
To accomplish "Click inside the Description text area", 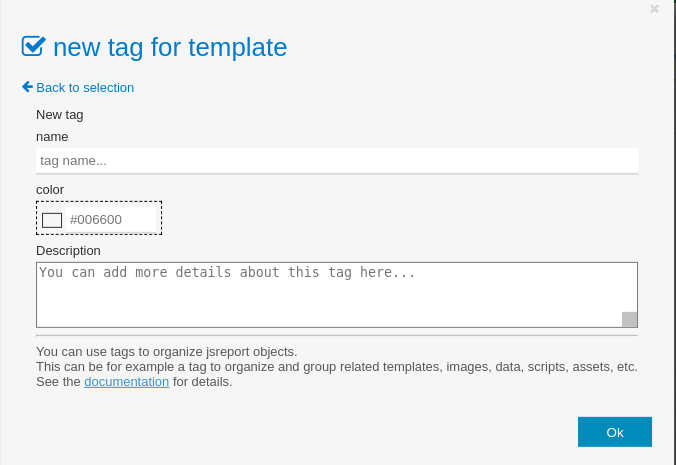I will pos(330,294).
